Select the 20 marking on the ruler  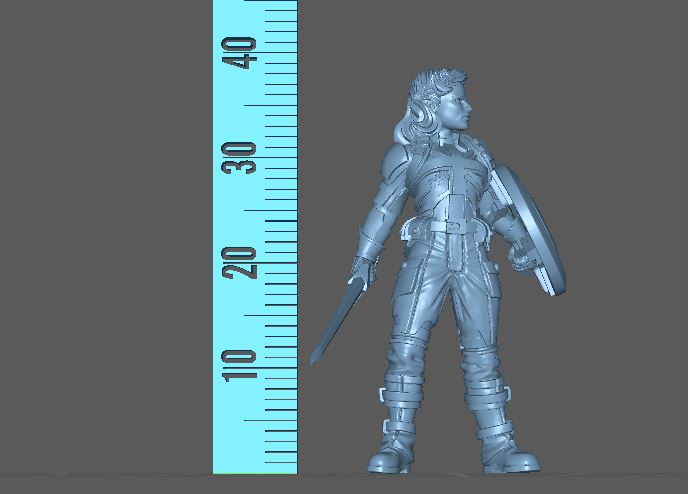click(x=242, y=262)
